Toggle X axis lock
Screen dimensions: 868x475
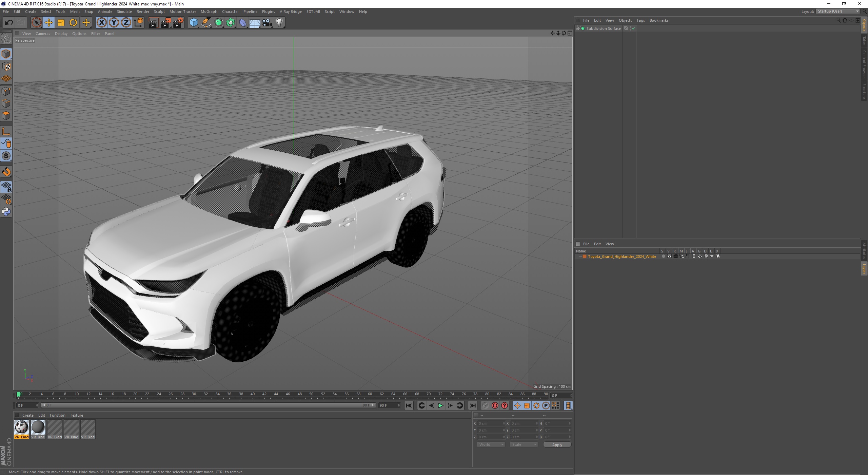[x=101, y=23]
